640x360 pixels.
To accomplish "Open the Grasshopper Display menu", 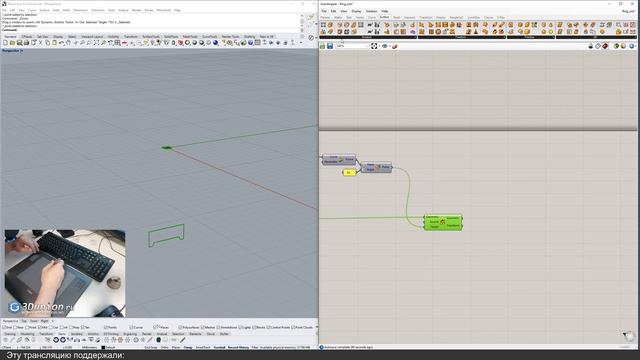I will 356,11.
